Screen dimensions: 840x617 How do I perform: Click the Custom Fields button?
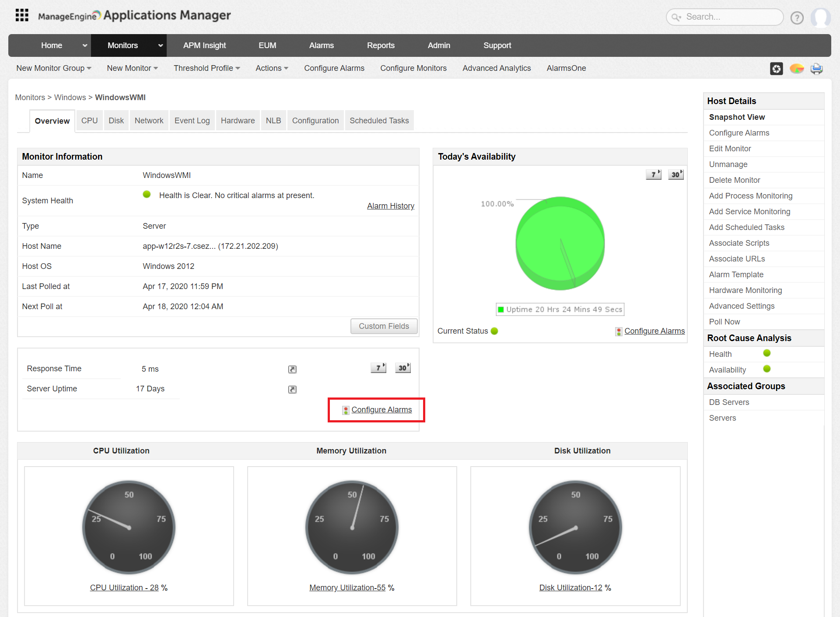384,326
